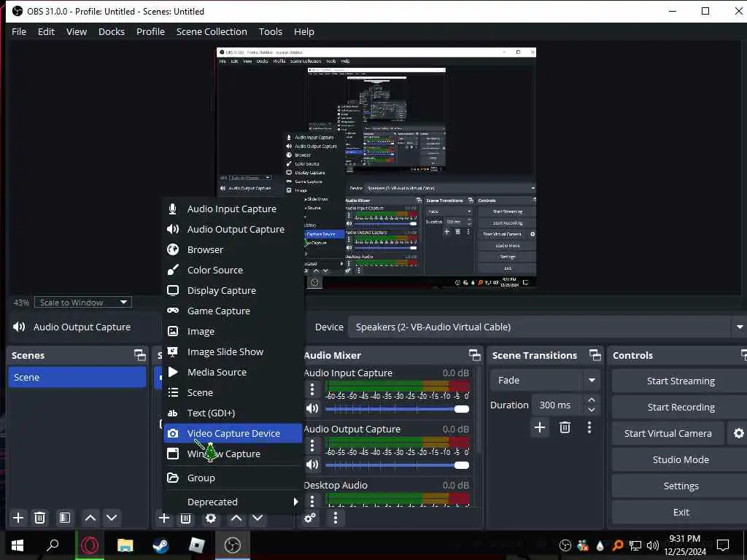Image resolution: width=747 pixels, height=560 pixels.
Task: Open advanced audio properties gears icon
Action: point(310,518)
